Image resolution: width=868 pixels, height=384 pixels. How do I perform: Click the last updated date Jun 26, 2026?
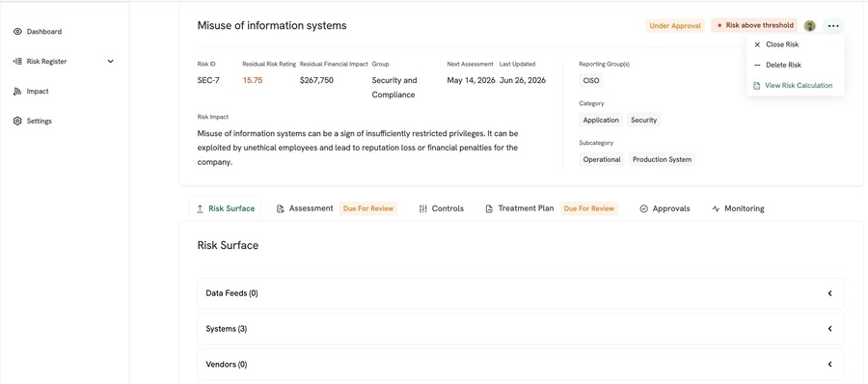[523, 80]
